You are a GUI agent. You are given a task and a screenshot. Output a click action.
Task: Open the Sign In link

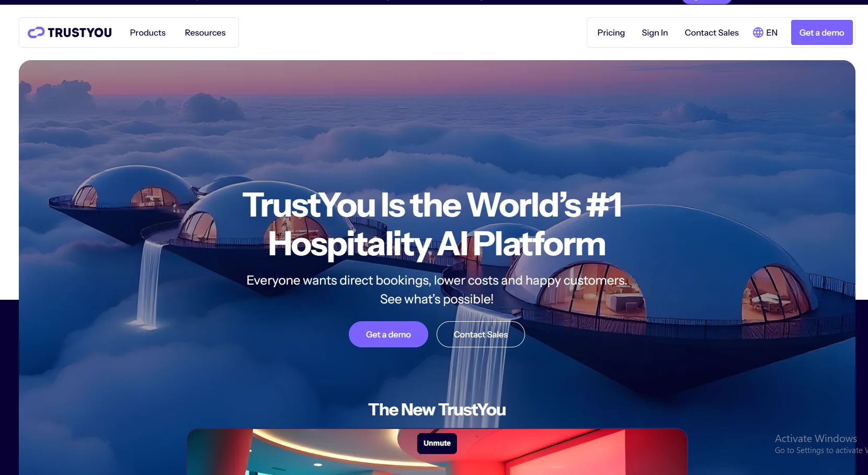655,32
